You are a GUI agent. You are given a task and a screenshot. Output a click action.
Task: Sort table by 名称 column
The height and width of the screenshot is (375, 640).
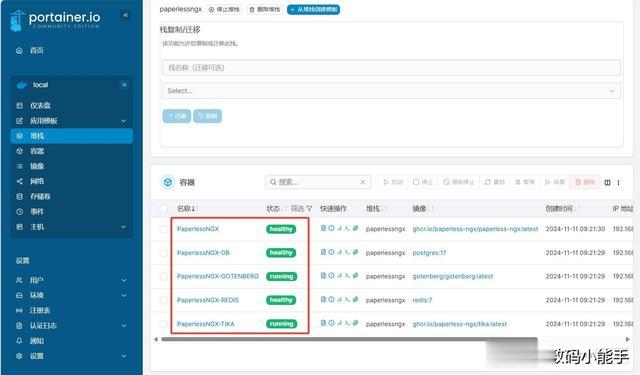click(186, 209)
